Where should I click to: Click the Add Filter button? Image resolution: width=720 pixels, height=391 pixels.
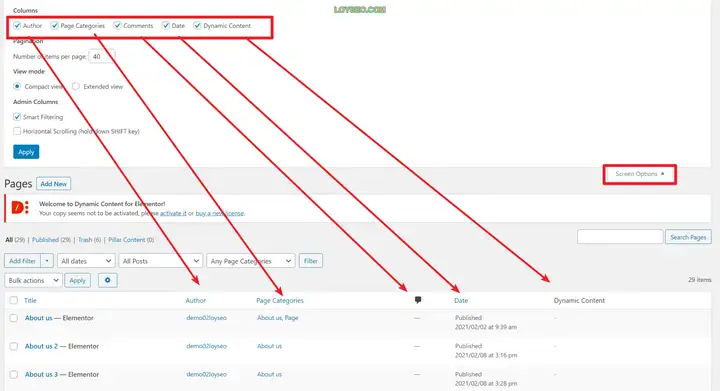pos(22,261)
